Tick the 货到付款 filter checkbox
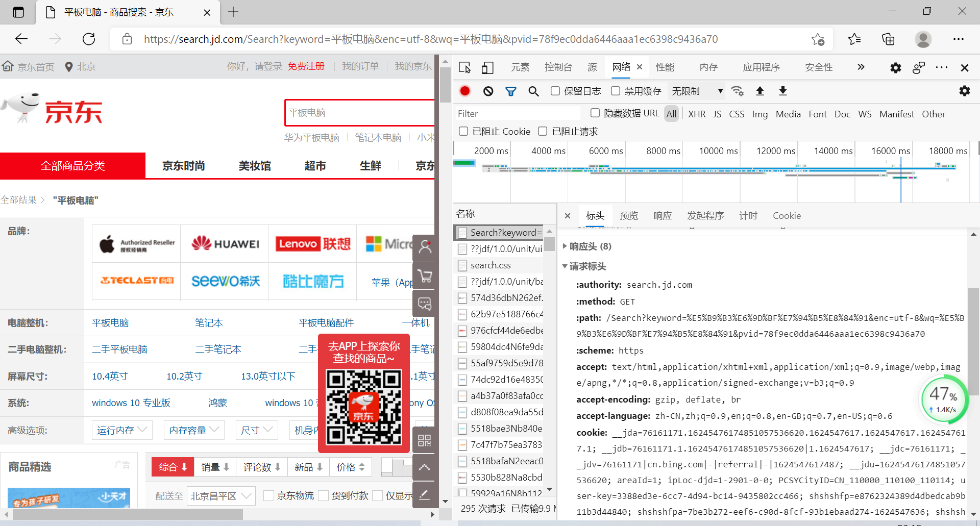 pyautogui.click(x=323, y=495)
